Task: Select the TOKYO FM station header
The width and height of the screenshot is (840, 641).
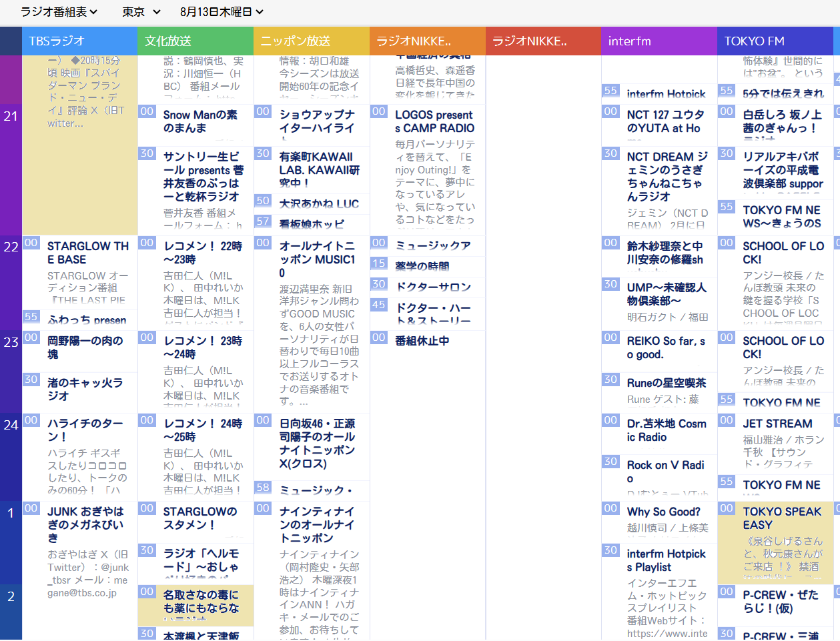Action: click(775, 41)
